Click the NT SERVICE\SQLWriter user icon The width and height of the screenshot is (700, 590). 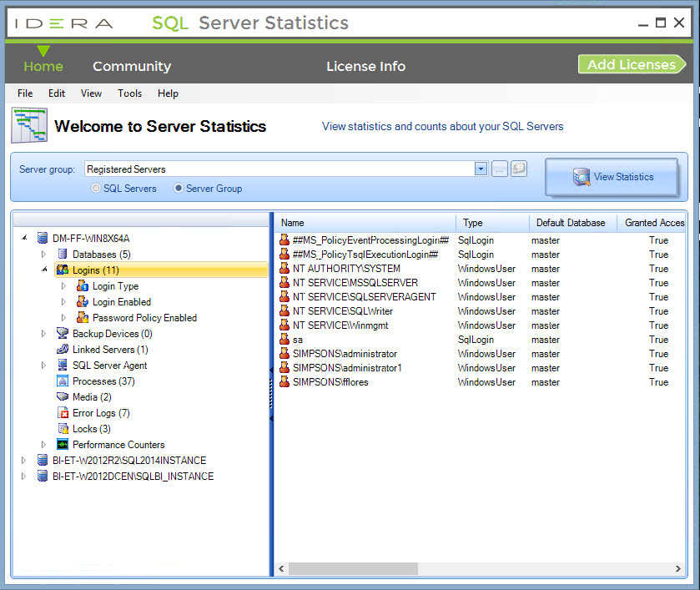tap(285, 310)
